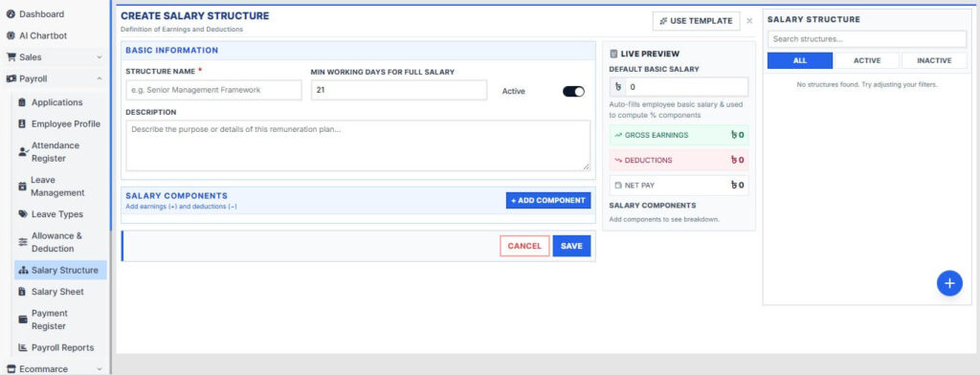Click the Min Working Days field
980x375 pixels.
click(x=399, y=90)
